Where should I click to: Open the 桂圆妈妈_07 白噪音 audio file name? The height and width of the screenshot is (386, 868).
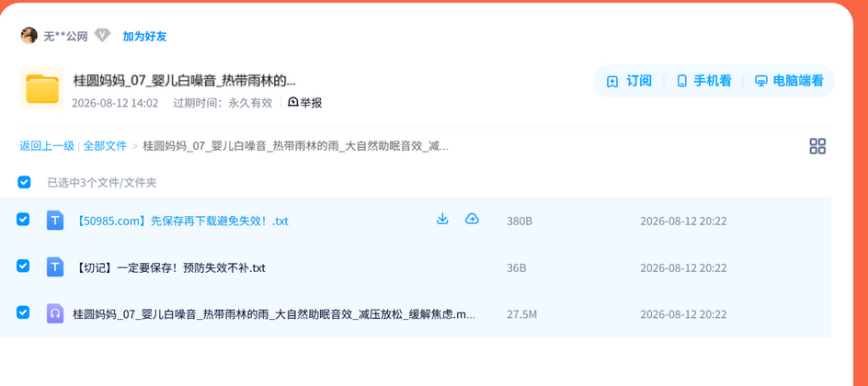[x=274, y=314]
